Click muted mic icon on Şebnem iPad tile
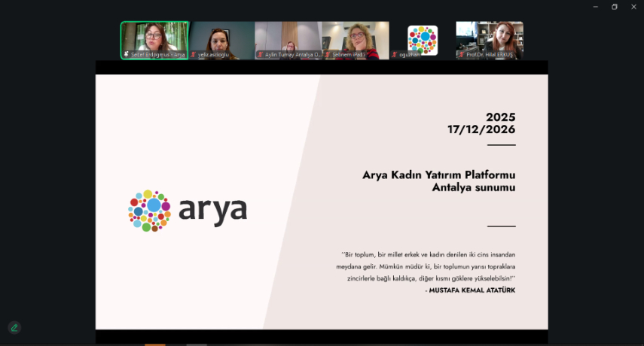Viewport: 644px width, 346px height. coord(328,55)
